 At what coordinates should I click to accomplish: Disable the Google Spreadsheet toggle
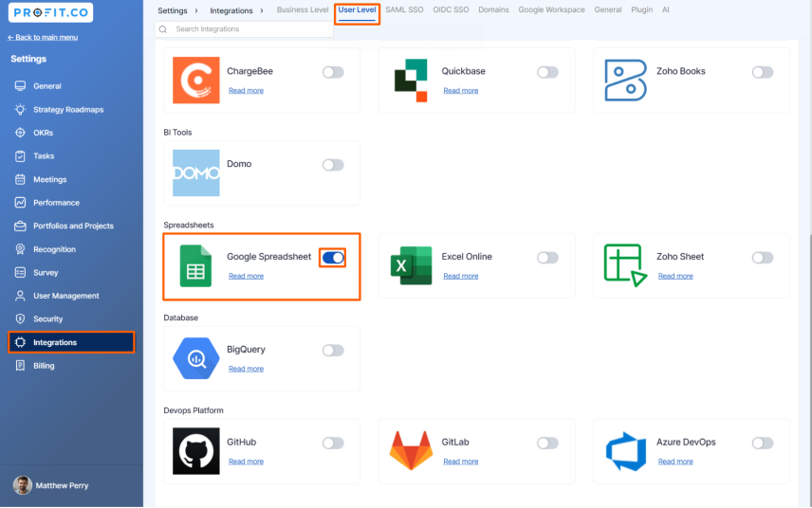(x=333, y=258)
